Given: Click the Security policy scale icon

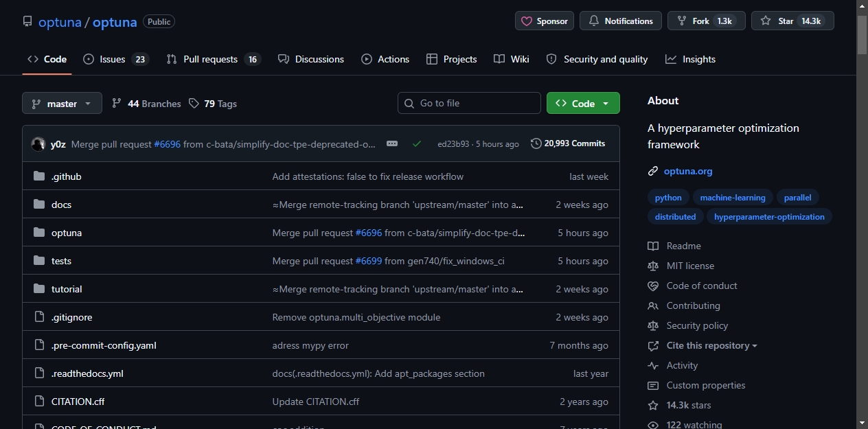Looking at the screenshot, I should tap(653, 325).
